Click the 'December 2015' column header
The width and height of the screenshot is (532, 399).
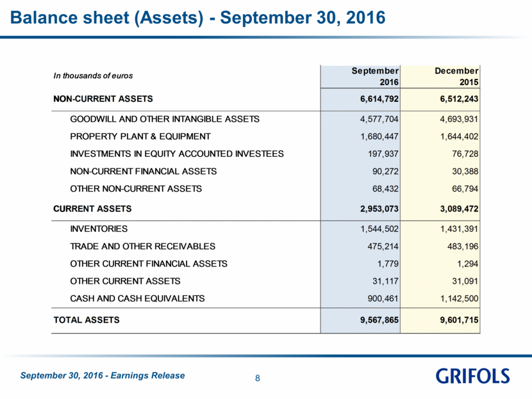pyautogui.click(x=456, y=76)
